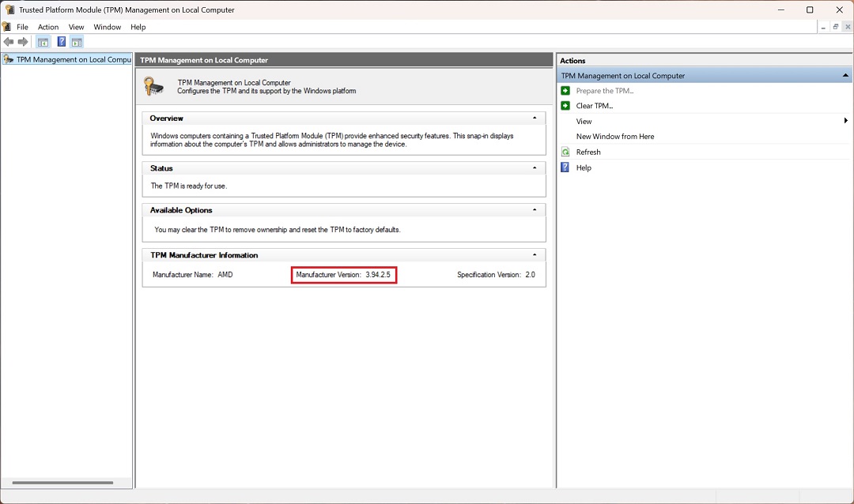Collapse the Overview section

pyautogui.click(x=535, y=118)
